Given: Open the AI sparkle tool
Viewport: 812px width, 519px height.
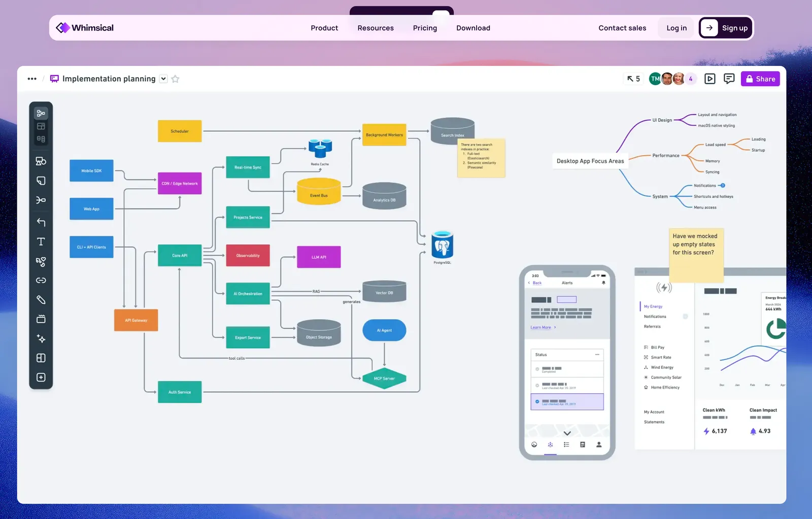Looking at the screenshot, I should pos(41,338).
